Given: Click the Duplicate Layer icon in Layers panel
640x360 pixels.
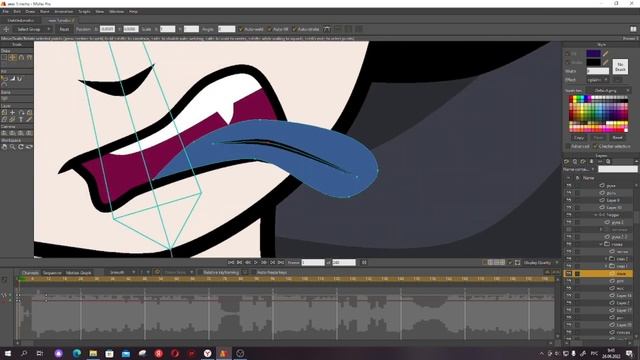Looking at the screenshot, I should [575, 162].
